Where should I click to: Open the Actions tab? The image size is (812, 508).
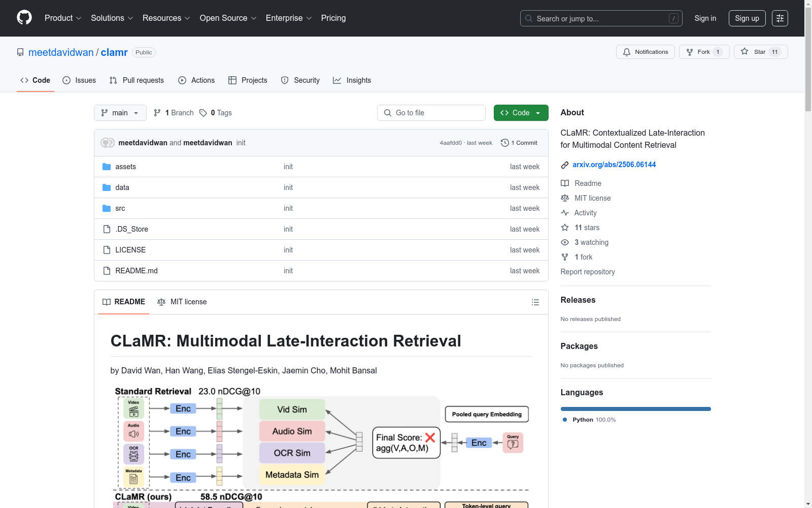coord(196,80)
